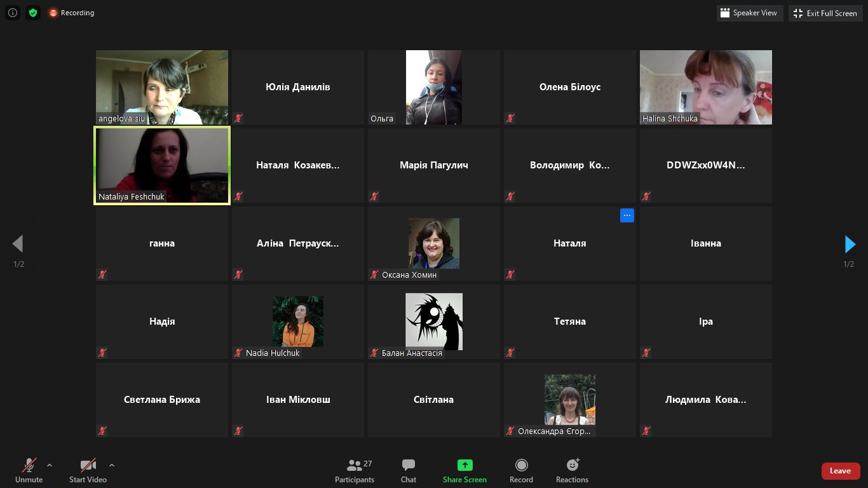Viewport: 868px width, 488px height.
Task: Unmute the microphone
Action: pyautogui.click(x=29, y=471)
